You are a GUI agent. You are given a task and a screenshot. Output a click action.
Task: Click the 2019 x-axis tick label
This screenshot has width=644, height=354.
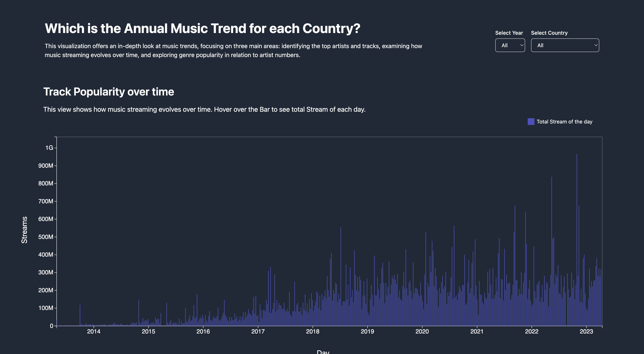tap(367, 331)
